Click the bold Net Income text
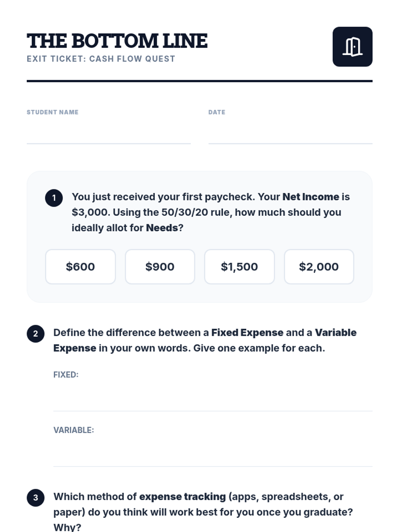Image resolution: width=399 pixels, height=532 pixels. coord(311,197)
